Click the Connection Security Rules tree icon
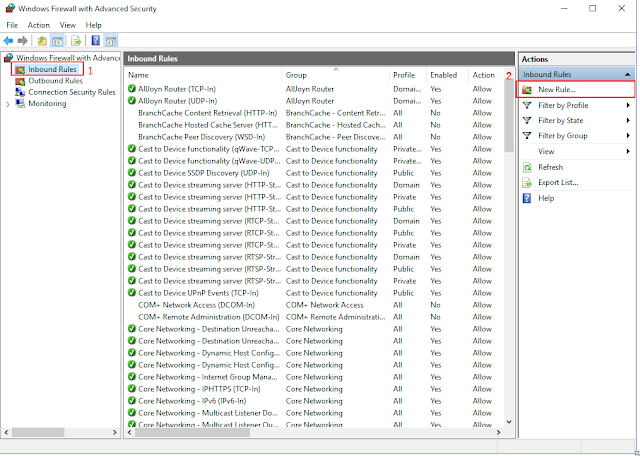The width and height of the screenshot is (640, 456). tap(20, 92)
